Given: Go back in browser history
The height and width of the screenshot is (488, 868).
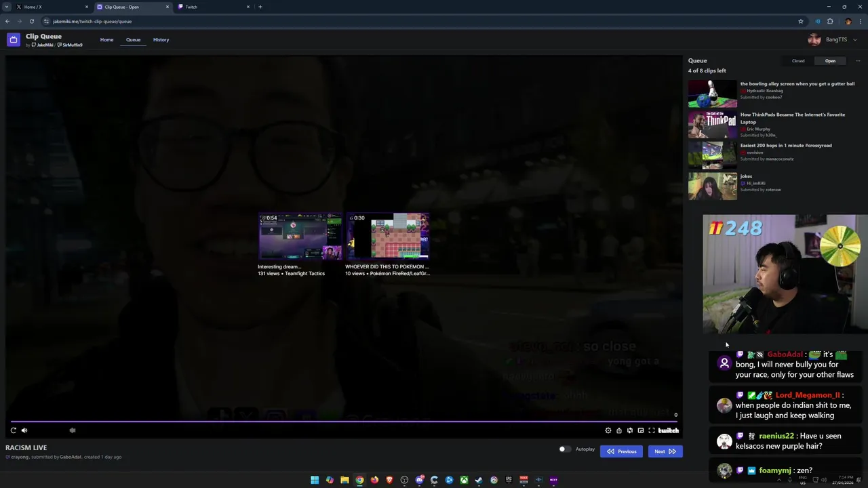Looking at the screenshot, I should [x=7, y=21].
